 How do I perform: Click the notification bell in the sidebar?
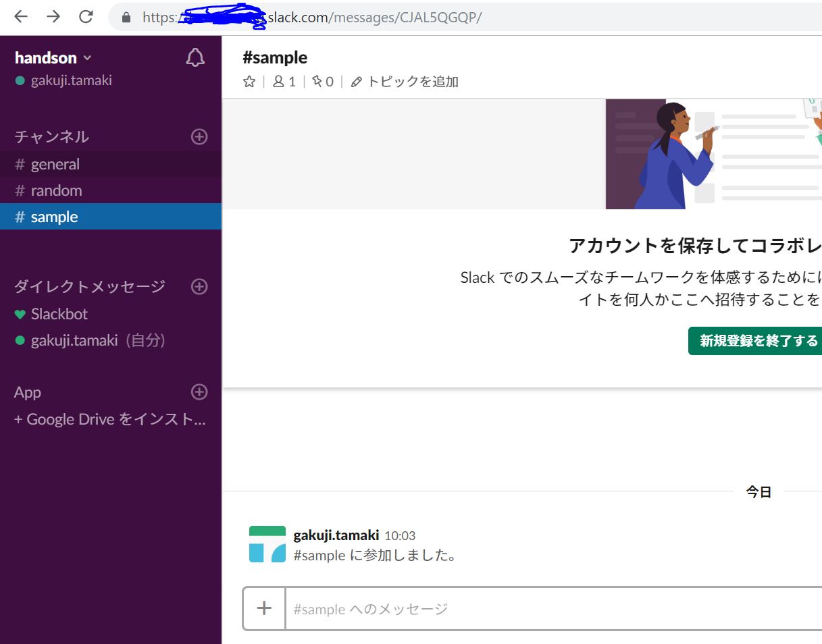click(195, 57)
